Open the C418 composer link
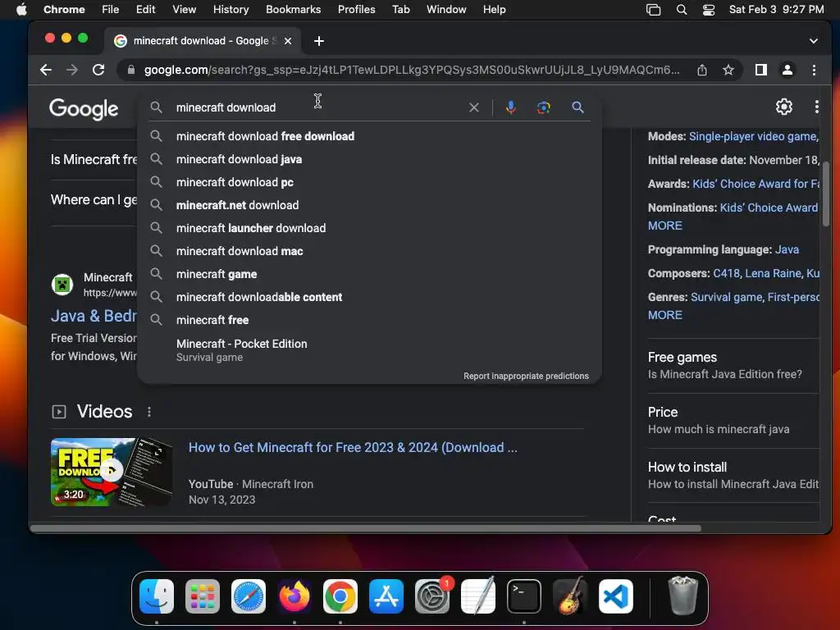840x630 pixels. [727, 273]
